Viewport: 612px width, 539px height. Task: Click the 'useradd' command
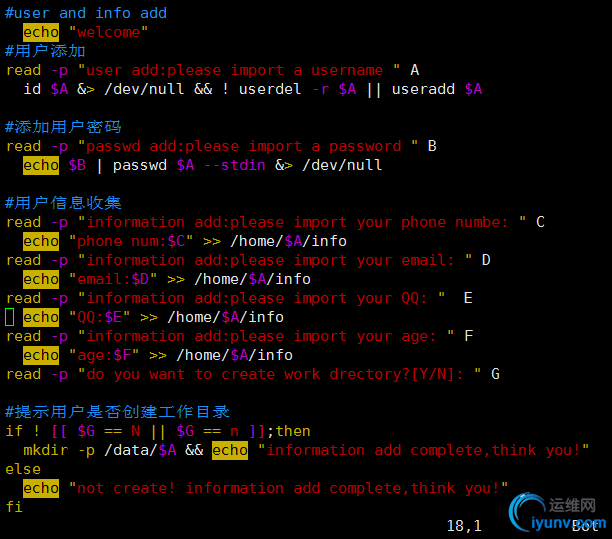pyautogui.click(x=423, y=89)
